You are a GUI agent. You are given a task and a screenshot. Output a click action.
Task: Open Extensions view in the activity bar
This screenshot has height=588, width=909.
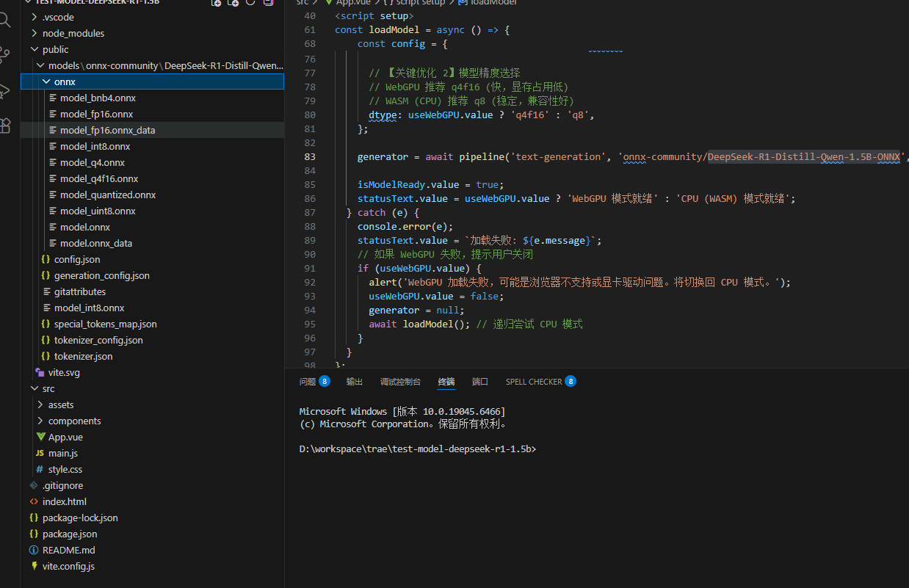(6, 125)
